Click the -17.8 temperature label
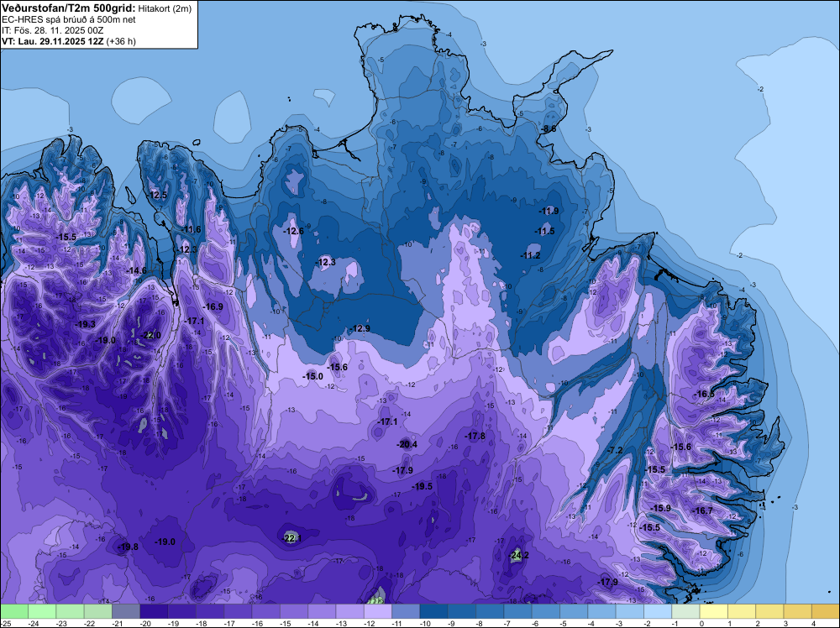This screenshot has height=628, width=840. [475, 437]
